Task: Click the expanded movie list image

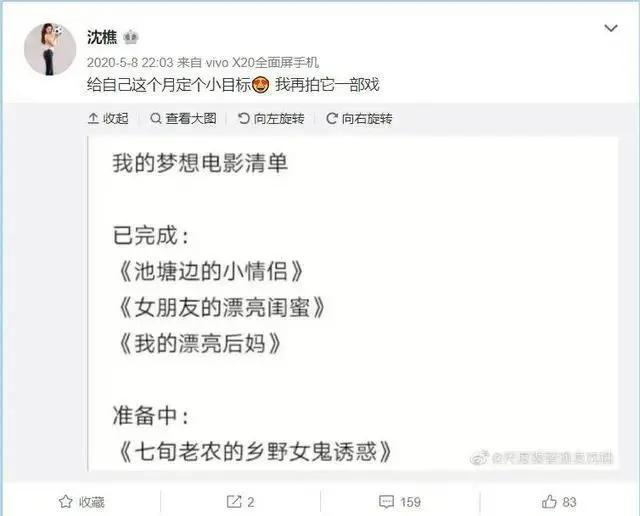Action: click(353, 303)
